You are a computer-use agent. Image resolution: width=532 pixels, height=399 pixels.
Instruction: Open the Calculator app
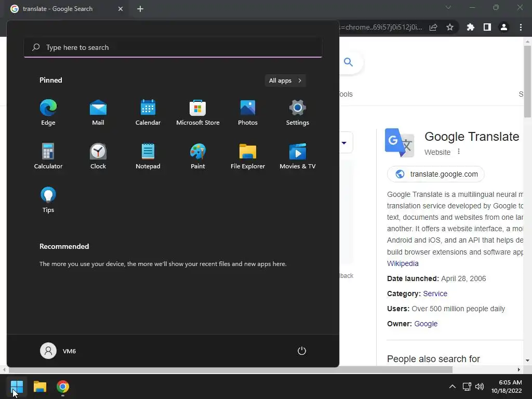click(x=48, y=156)
